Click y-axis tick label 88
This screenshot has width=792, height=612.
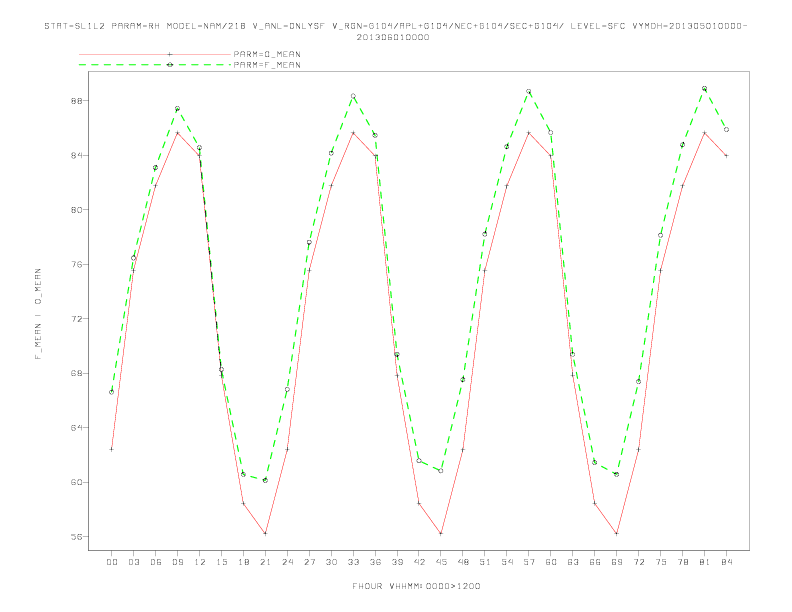tap(77, 100)
